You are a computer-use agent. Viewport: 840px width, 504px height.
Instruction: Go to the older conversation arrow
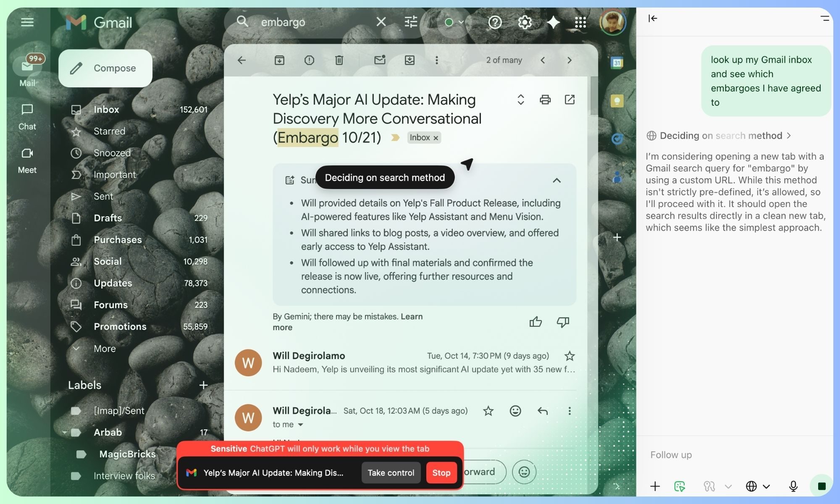pos(570,60)
